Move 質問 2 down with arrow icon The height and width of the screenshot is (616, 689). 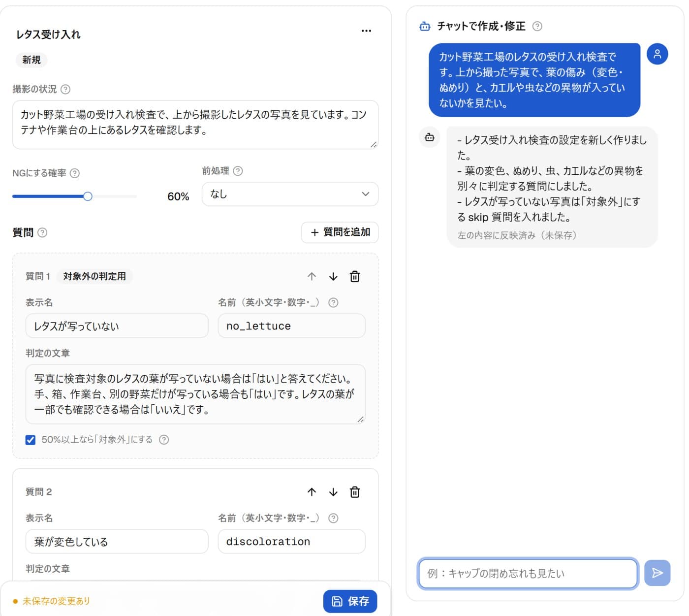(x=333, y=492)
